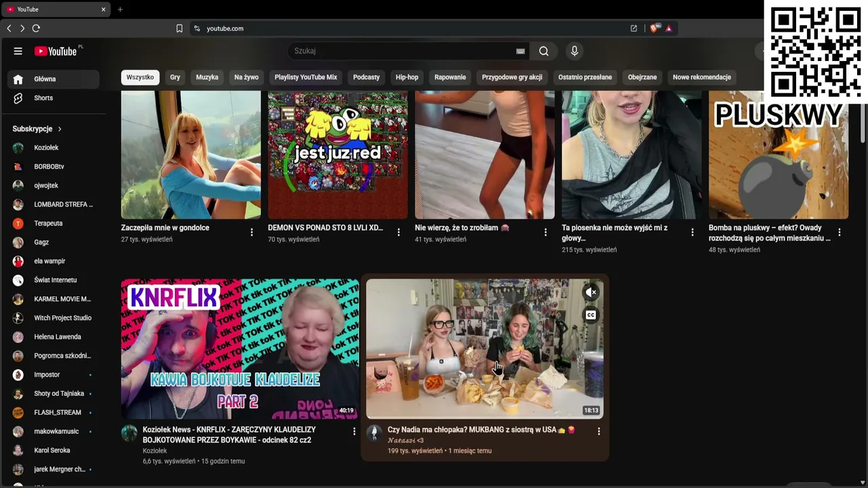Viewport: 868px width, 488px height.
Task: Open Koziołek channel avatar beside KNRFLIX video
Action: 130,434
